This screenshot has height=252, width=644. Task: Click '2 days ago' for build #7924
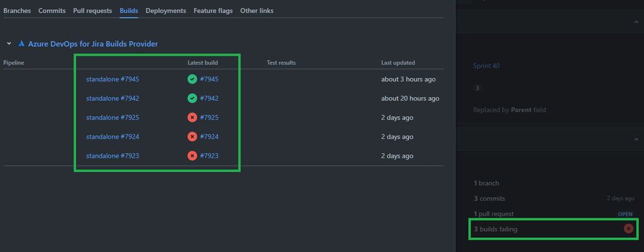(397, 136)
